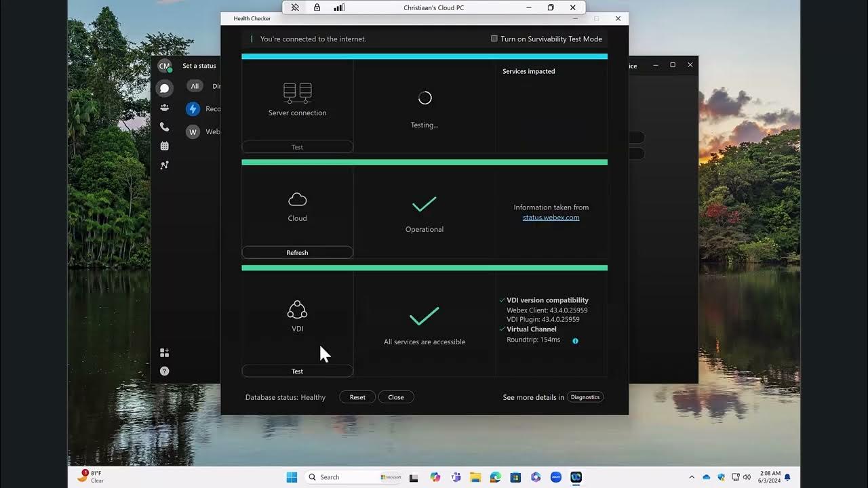
Task: Click the VDI Plugin version text
Action: click(543, 319)
